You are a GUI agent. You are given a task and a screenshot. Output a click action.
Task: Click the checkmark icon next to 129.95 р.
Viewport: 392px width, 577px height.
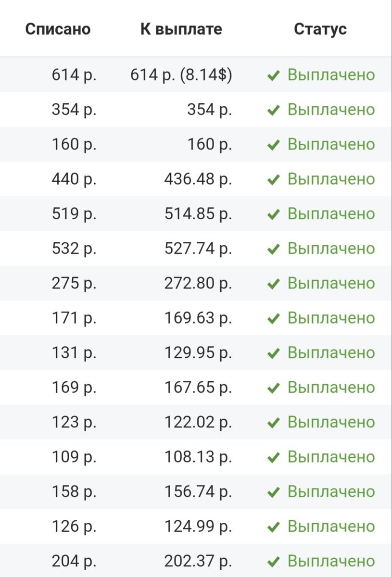(x=273, y=353)
